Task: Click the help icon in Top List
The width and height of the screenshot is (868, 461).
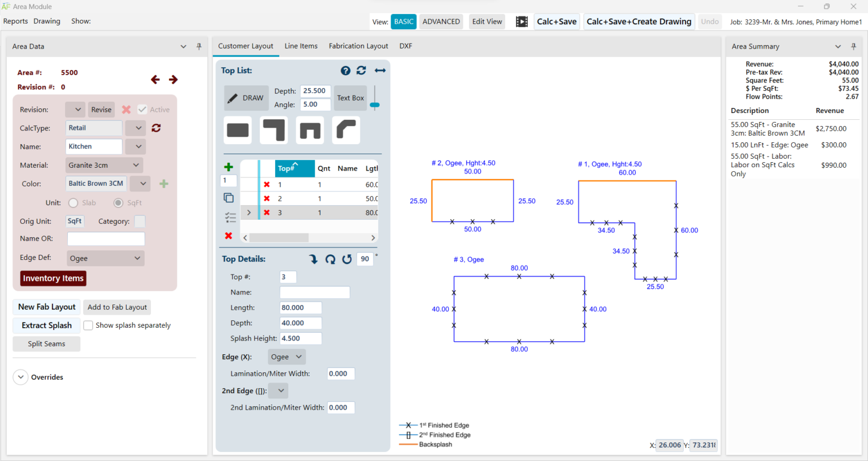Action: [x=345, y=70]
